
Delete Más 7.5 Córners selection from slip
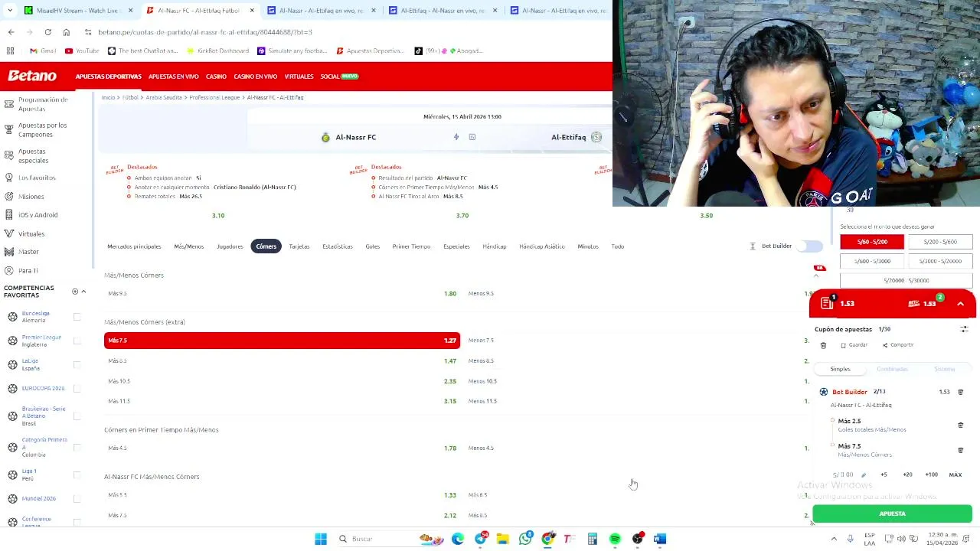coord(961,450)
